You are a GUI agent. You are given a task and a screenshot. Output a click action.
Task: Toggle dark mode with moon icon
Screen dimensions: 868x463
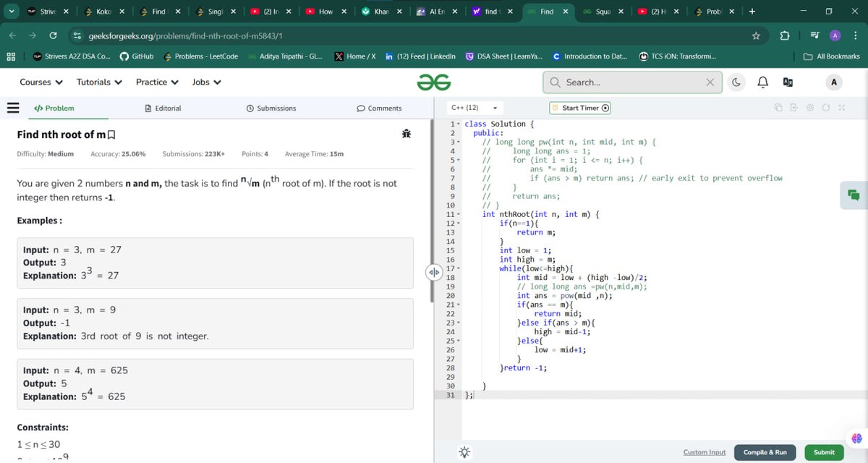tap(736, 82)
